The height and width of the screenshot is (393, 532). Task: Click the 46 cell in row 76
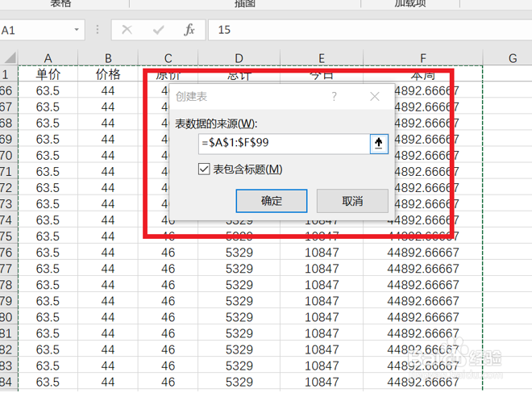coord(168,253)
